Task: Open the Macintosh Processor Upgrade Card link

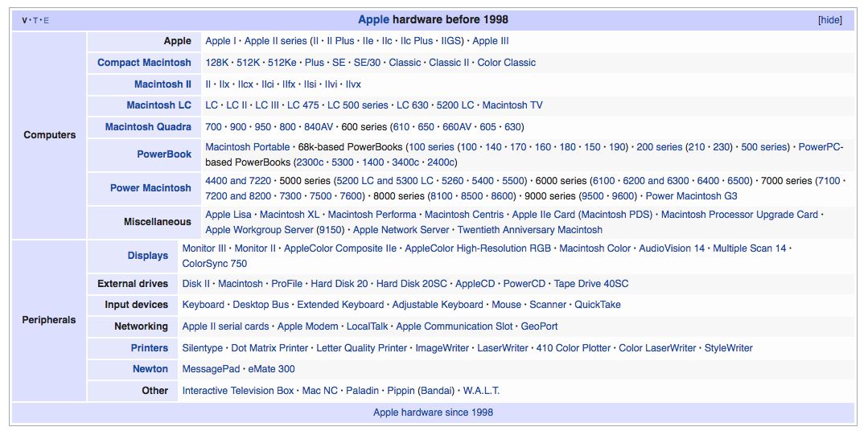Action: 739,215
